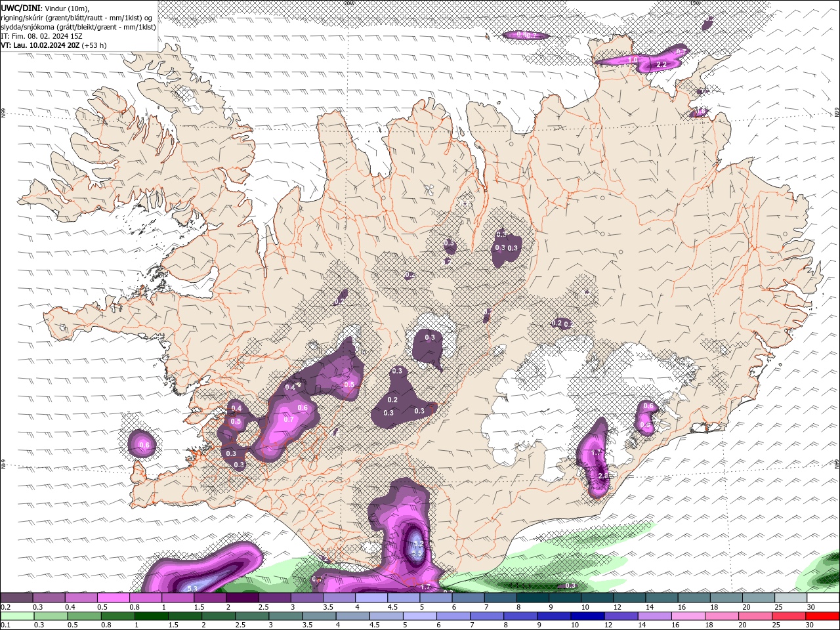
Task: Pick the crimson 25 swatch in lower legend
Action: click(789, 616)
